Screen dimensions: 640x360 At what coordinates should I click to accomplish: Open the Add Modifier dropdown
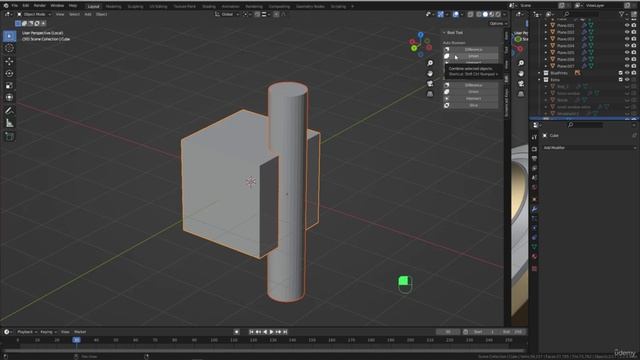point(589,148)
